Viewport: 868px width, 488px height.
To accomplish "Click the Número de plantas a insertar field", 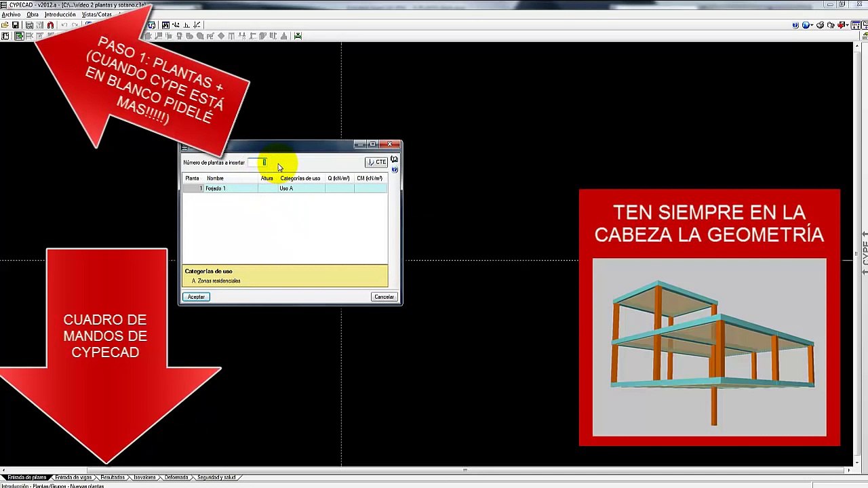I will point(258,163).
